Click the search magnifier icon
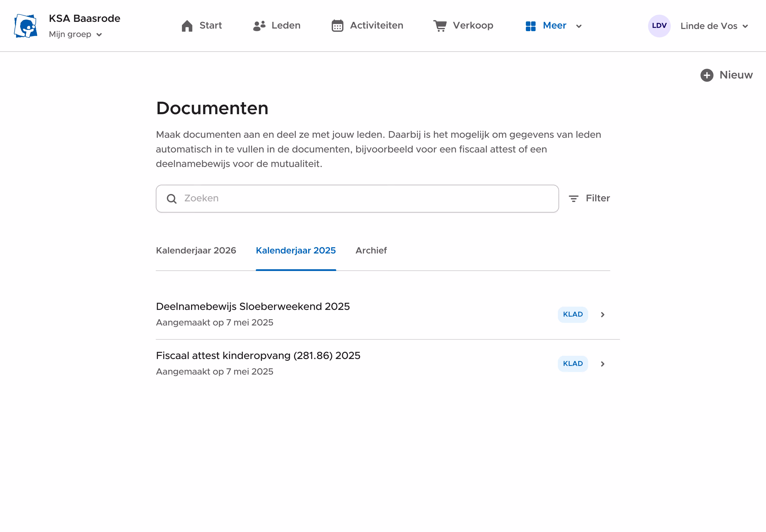 (x=171, y=199)
